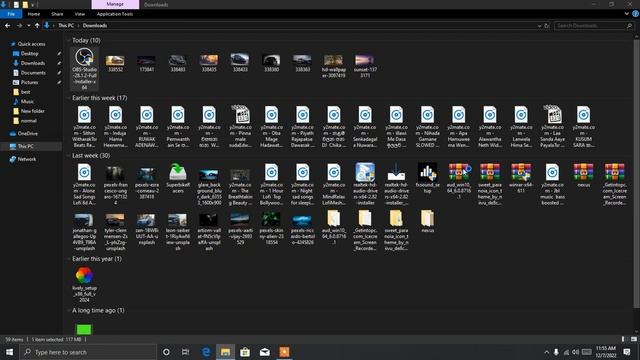
Task: Switch to details view in status bar
Action: pos(623,339)
